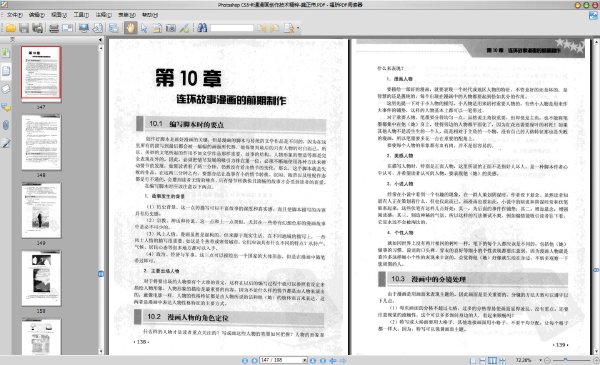Collapse the thumbnail navigation panel
Viewport: 600px width, 365px height.
coord(100,40)
